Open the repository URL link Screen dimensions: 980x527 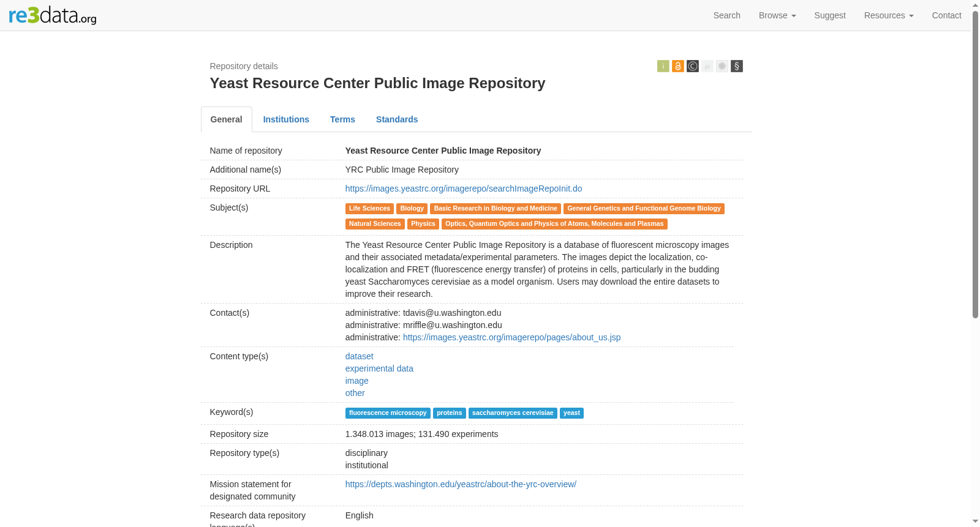click(464, 189)
